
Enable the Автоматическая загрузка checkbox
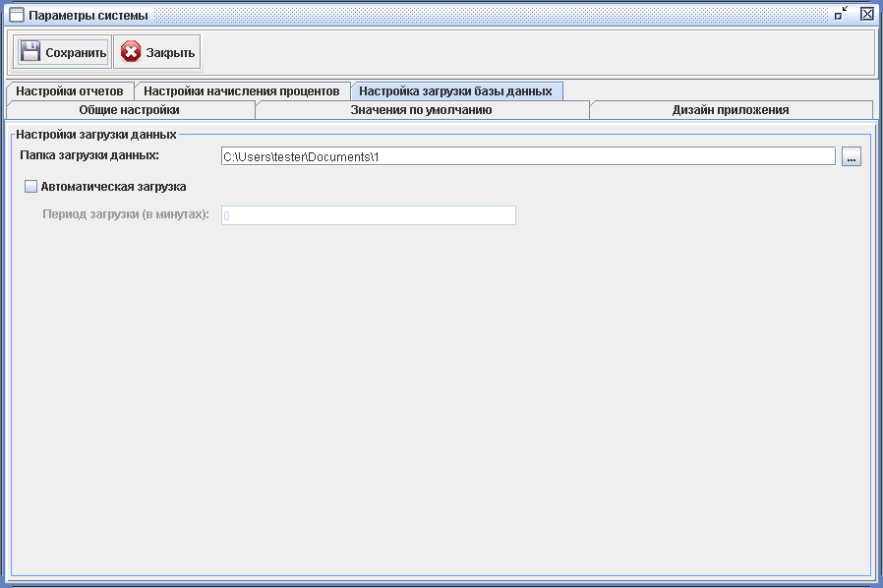(30, 187)
